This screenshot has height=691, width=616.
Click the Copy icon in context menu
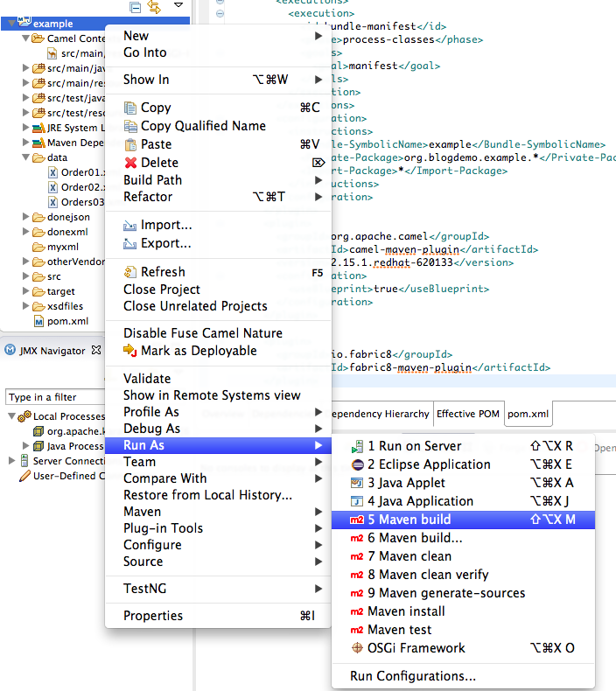130,108
